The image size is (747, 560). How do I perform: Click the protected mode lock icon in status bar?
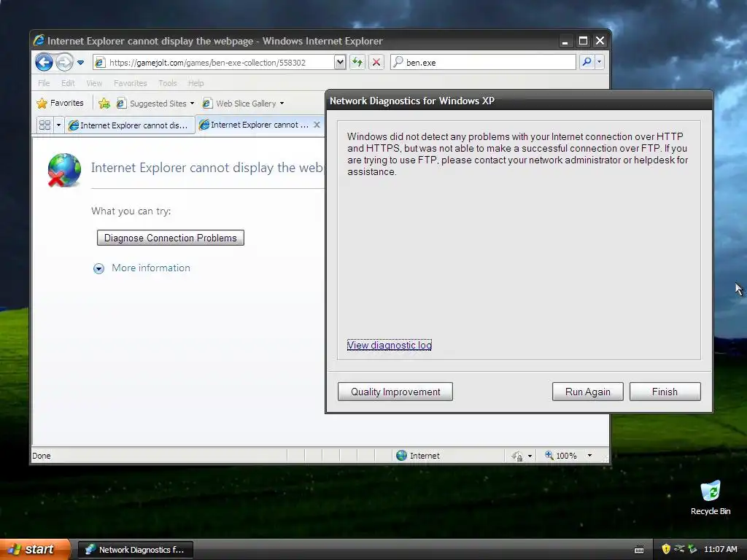[517, 456]
